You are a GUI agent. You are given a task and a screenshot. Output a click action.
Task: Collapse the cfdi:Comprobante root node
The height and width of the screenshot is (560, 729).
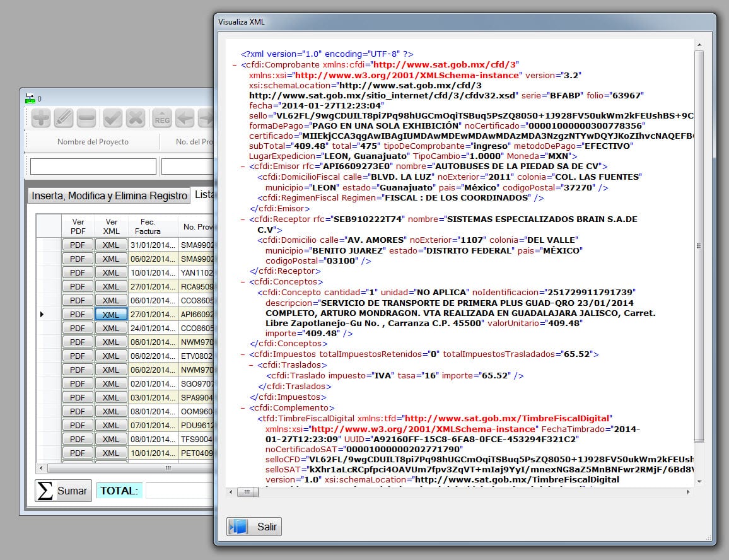pyautogui.click(x=235, y=65)
